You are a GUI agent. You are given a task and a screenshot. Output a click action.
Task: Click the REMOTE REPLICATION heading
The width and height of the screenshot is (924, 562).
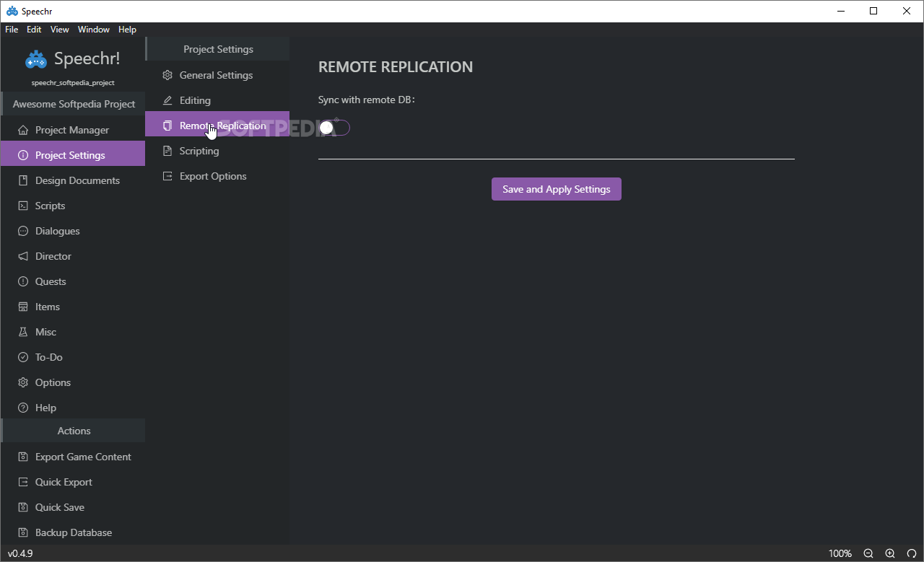[x=396, y=67]
